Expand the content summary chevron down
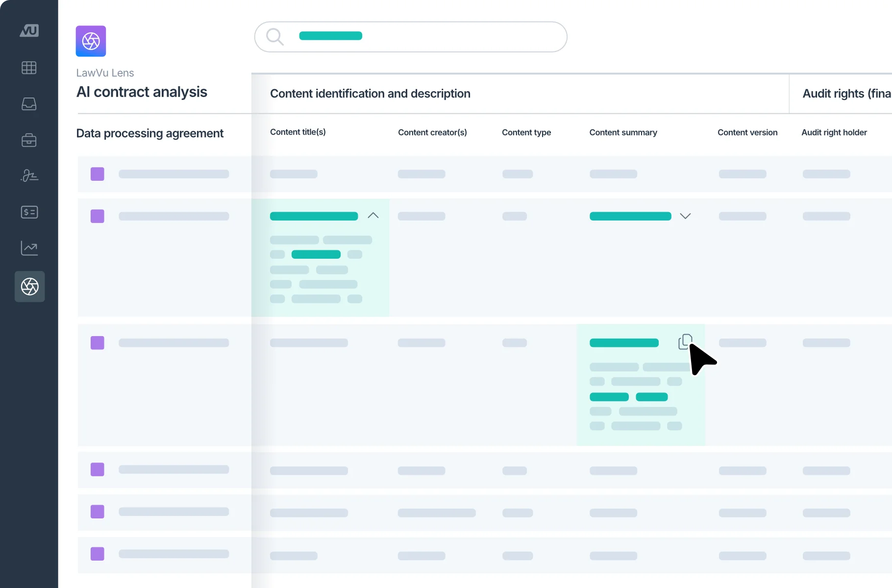This screenshot has width=892, height=588. pos(685,216)
